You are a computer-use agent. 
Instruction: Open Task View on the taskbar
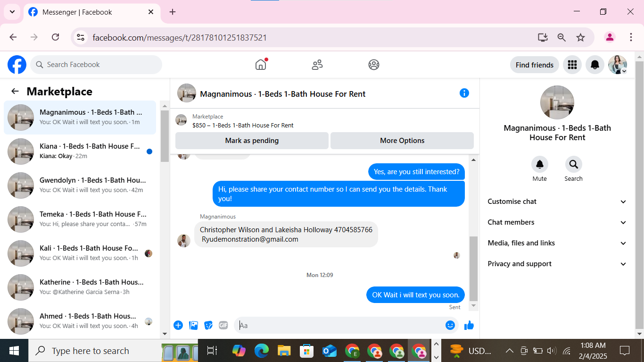[212, 351]
